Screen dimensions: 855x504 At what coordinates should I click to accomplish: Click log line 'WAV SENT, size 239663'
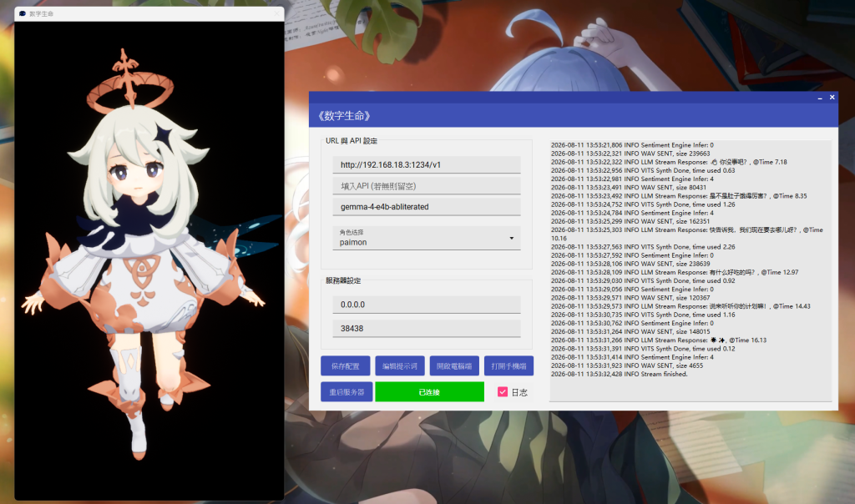coord(630,154)
